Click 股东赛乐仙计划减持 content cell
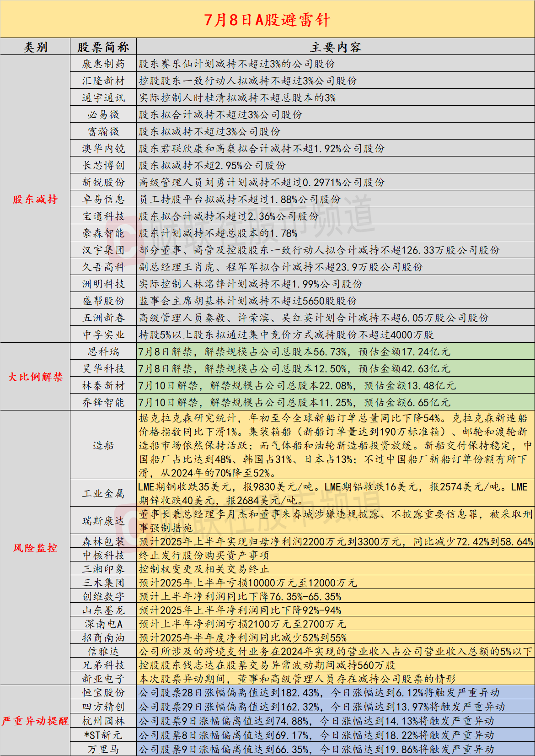The height and width of the screenshot is (756, 535). (336, 64)
